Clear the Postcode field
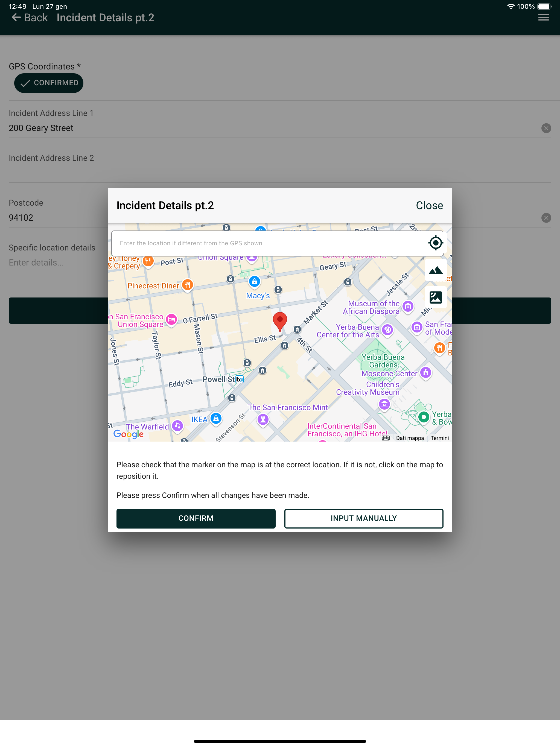560x747 pixels. (546, 218)
